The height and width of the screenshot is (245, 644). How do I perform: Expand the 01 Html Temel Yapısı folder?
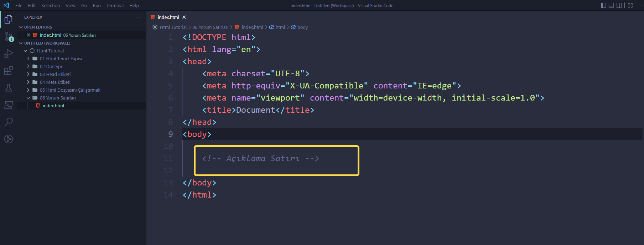coord(61,59)
